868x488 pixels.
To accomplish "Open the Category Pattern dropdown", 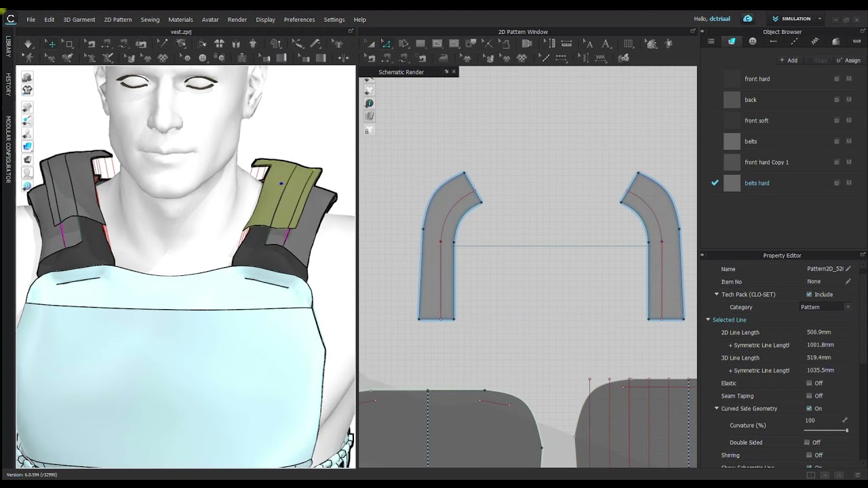I will tap(825, 307).
